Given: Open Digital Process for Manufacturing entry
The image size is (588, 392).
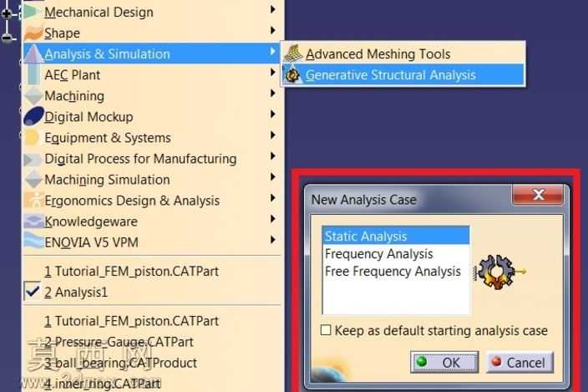Looking at the screenshot, I should click(x=152, y=159).
